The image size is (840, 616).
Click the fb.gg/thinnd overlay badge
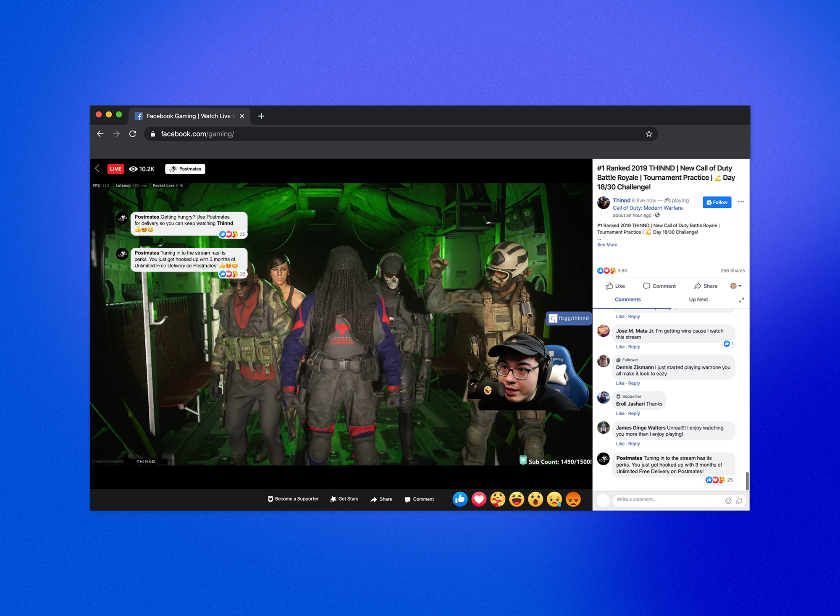[569, 318]
